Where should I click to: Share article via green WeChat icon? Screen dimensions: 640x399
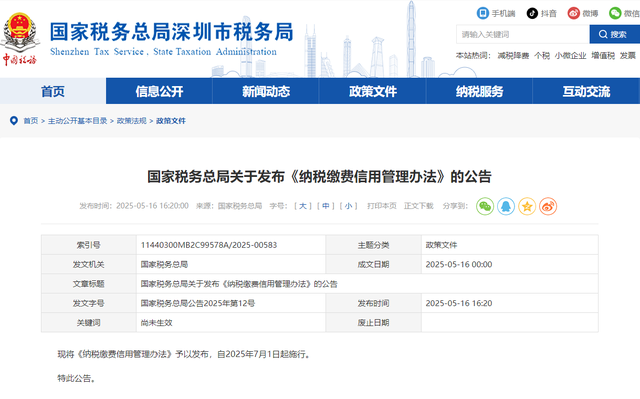click(x=485, y=206)
